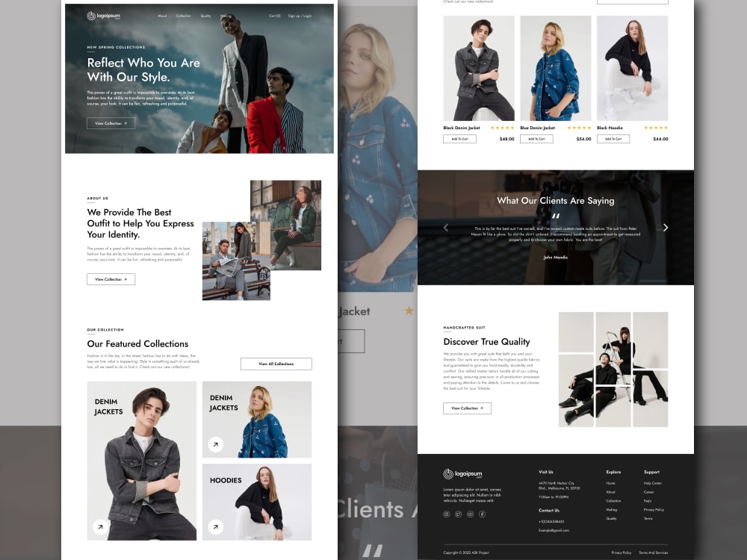Click the Discover True Quality heading
The width and height of the screenshot is (747, 560).
[486, 341]
